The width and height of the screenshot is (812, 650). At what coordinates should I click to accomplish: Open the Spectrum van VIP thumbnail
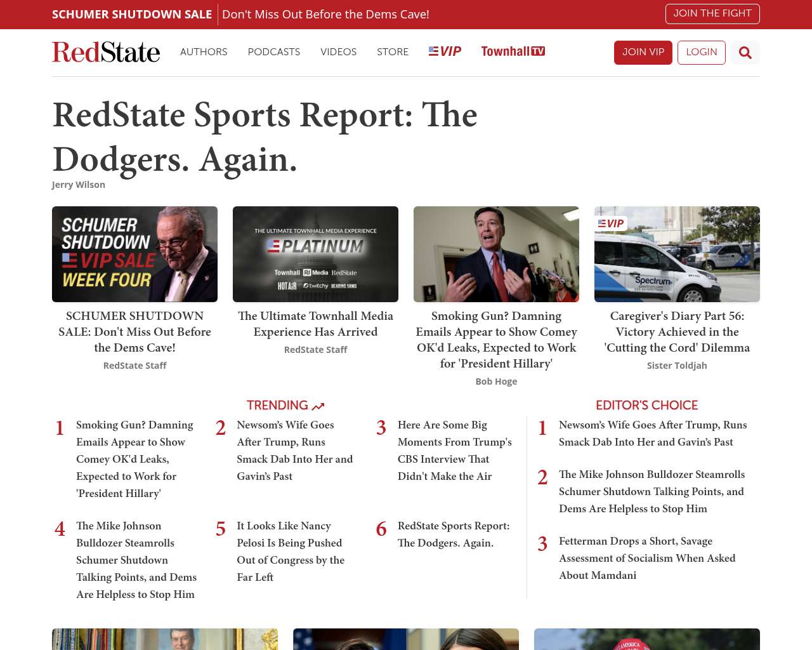coord(677,254)
